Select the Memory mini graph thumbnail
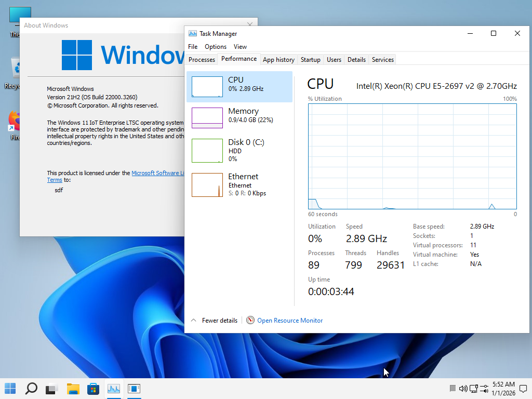 click(207, 118)
